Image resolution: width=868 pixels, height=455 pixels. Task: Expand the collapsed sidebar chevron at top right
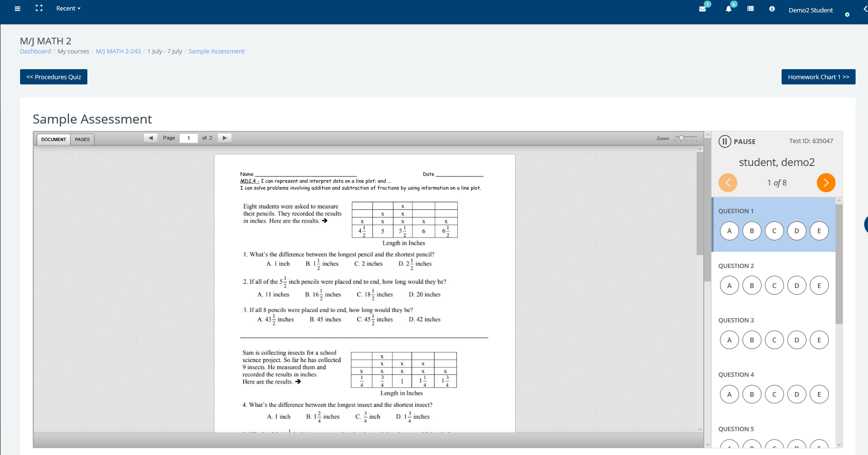(865, 9)
